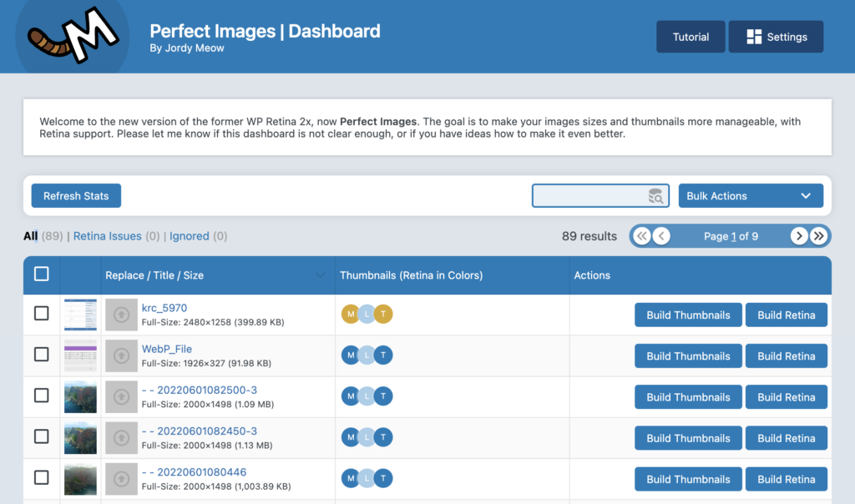
Task: Click the L badge for 20220601082500-3
Action: tap(367, 396)
